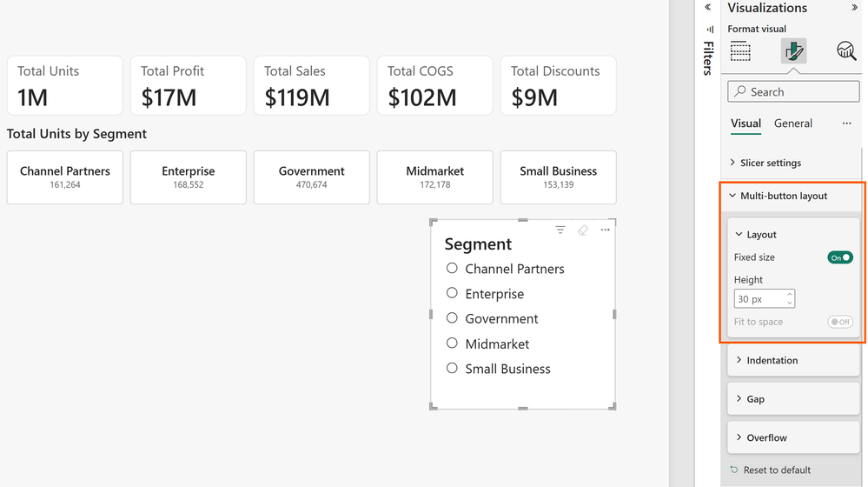Turn off the Fixed size toggle
The image size is (868, 487).
[x=840, y=257]
